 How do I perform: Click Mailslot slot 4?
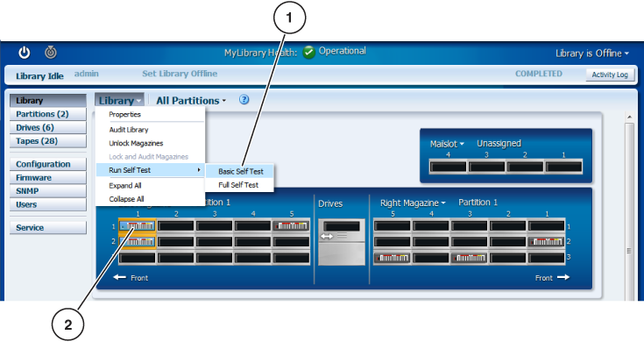pyautogui.click(x=448, y=167)
